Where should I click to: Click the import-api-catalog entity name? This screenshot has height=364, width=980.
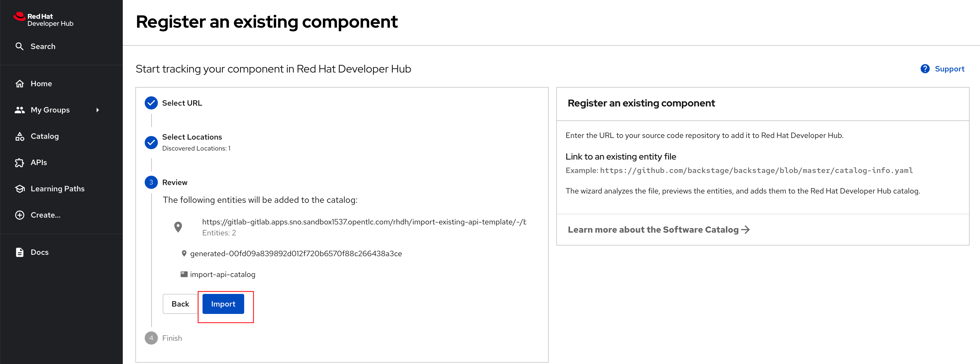click(x=223, y=274)
